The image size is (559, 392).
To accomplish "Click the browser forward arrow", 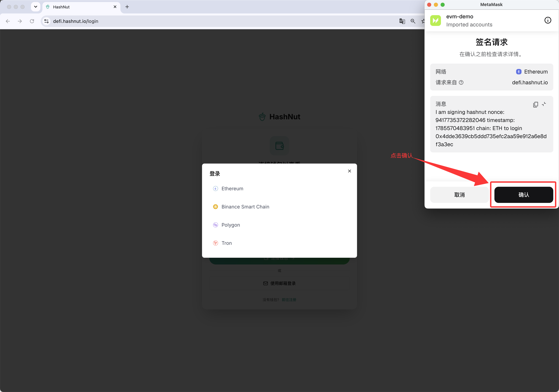I will pyautogui.click(x=20, y=21).
